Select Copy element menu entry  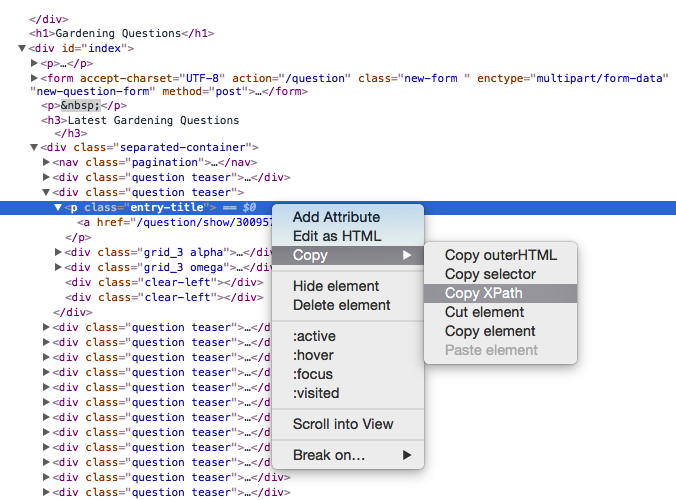pyautogui.click(x=490, y=331)
